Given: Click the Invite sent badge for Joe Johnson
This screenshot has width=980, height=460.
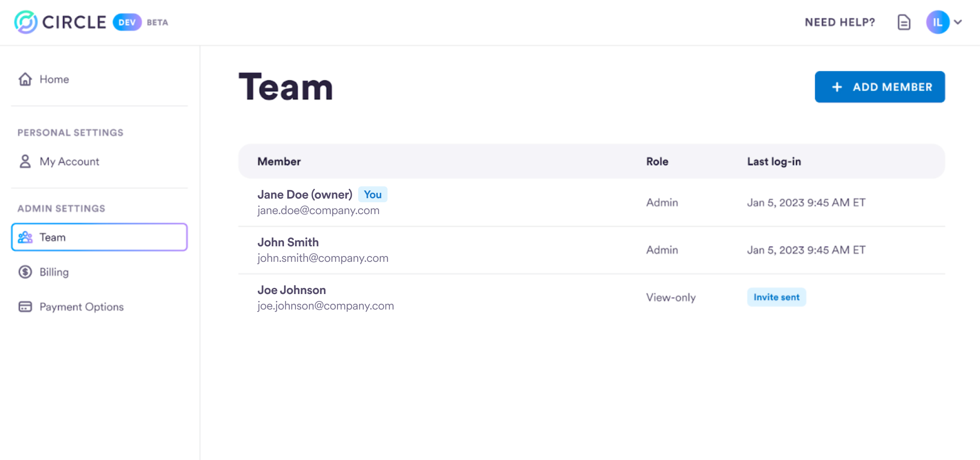Looking at the screenshot, I should [776, 297].
